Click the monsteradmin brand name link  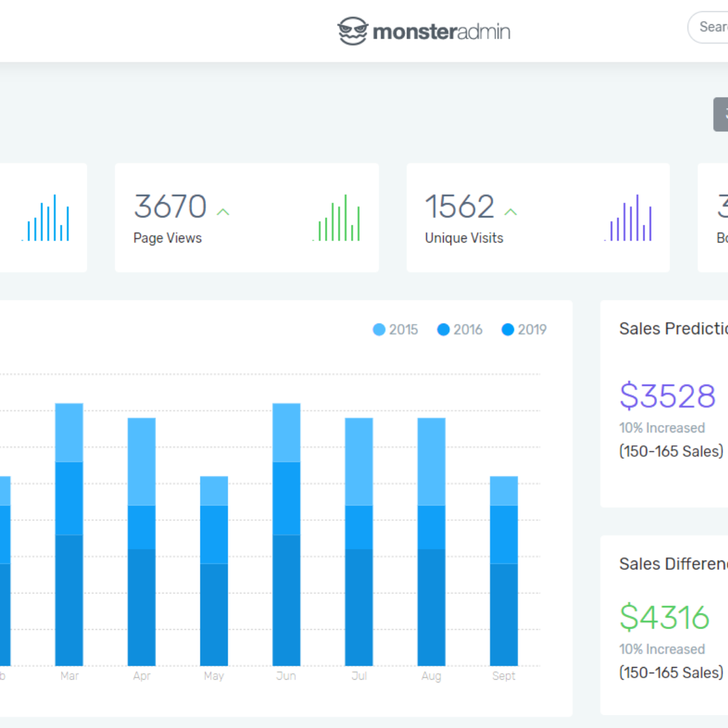pos(442,32)
